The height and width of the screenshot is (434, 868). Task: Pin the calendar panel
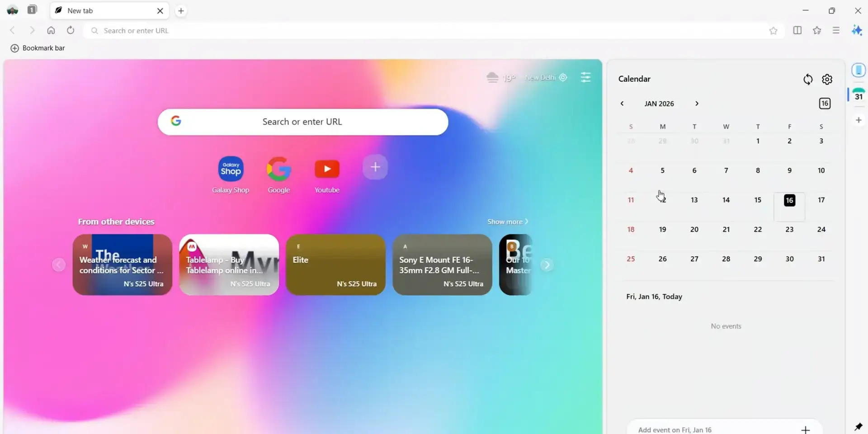point(858,426)
